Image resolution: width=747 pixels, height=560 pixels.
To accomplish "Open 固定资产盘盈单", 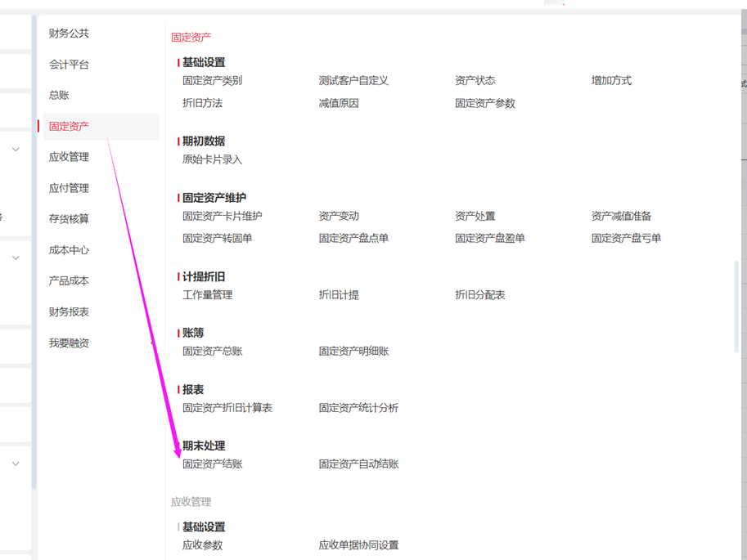I will [x=490, y=238].
